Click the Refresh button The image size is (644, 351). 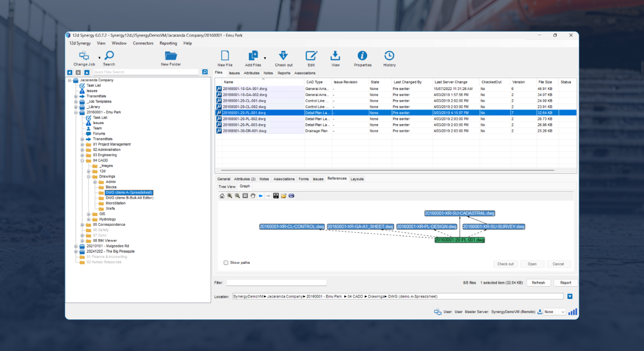coord(539,283)
